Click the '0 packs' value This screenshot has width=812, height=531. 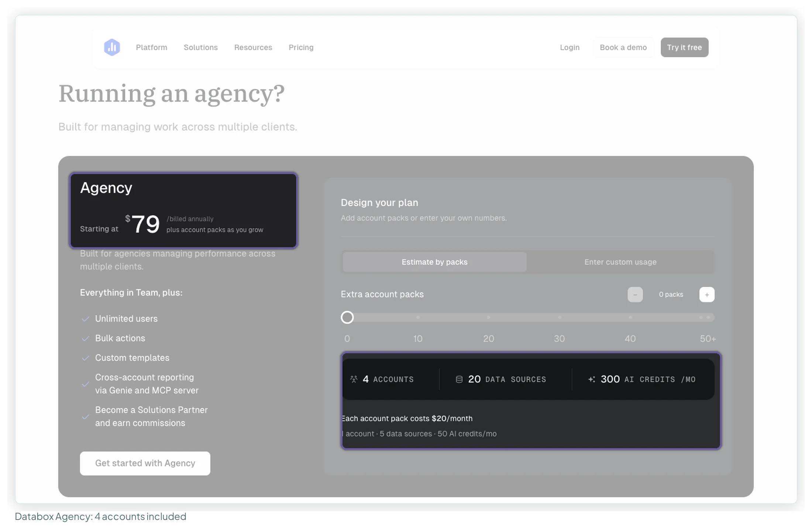tap(671, 294)
